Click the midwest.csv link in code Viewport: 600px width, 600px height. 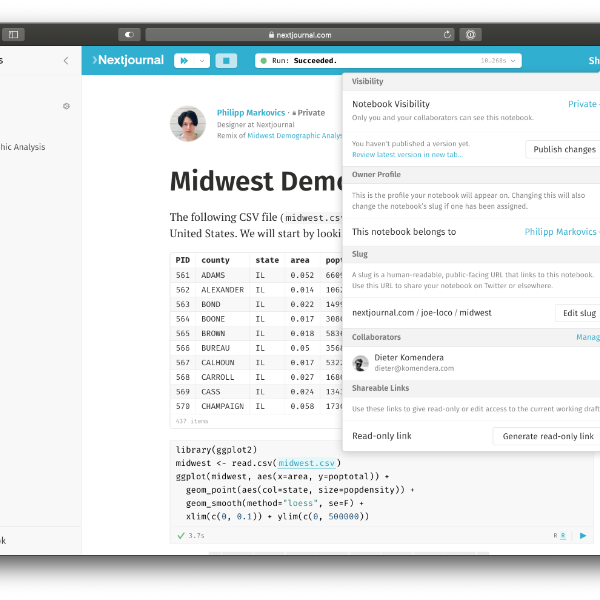tap(307, 463)
